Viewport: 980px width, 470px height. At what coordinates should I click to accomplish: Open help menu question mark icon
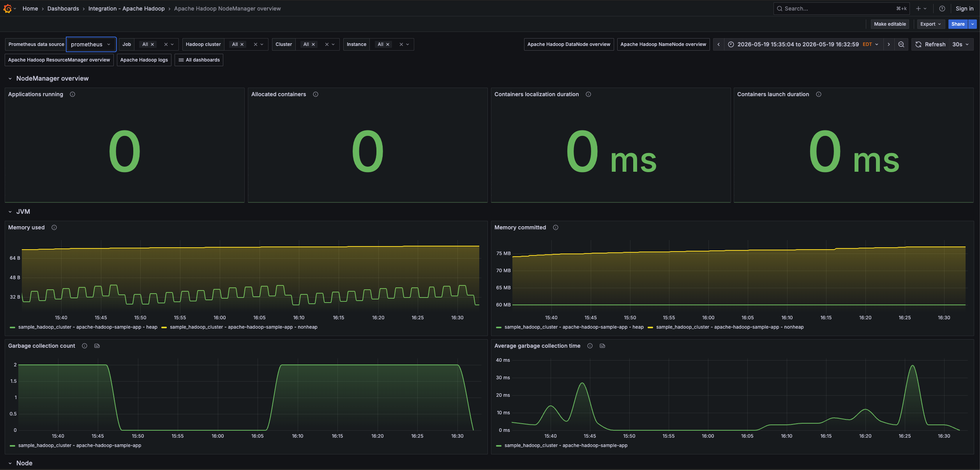pos(942,9)
